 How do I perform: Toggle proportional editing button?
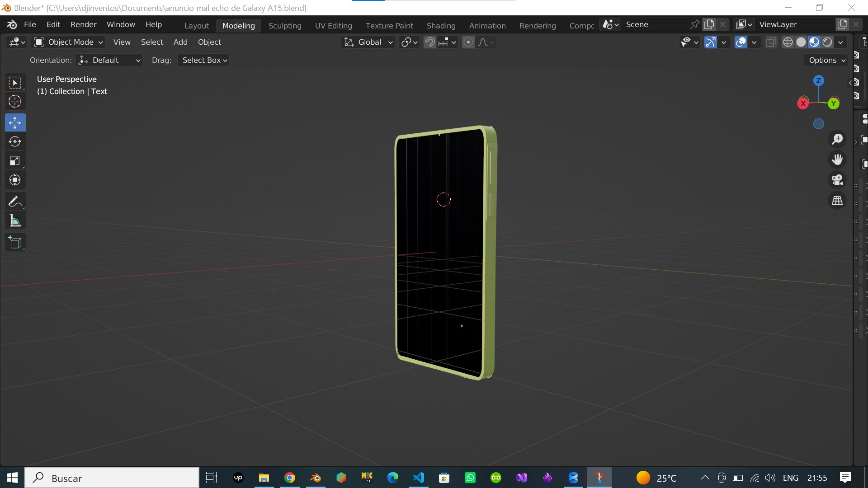[468, 42]
